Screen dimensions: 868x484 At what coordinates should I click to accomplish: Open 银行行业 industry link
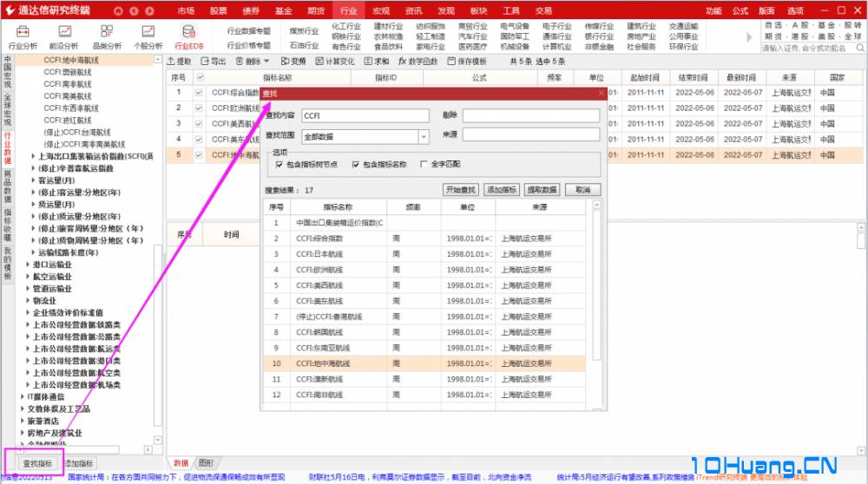pyautogui.click(x=599, y=36)
